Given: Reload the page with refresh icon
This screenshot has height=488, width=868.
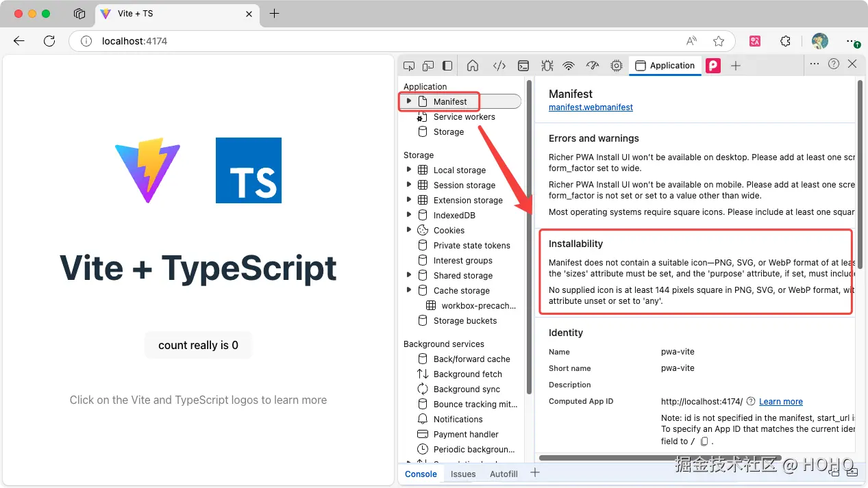Looking at the screenshot, I should pyautogui.click(x=49, y=41).
